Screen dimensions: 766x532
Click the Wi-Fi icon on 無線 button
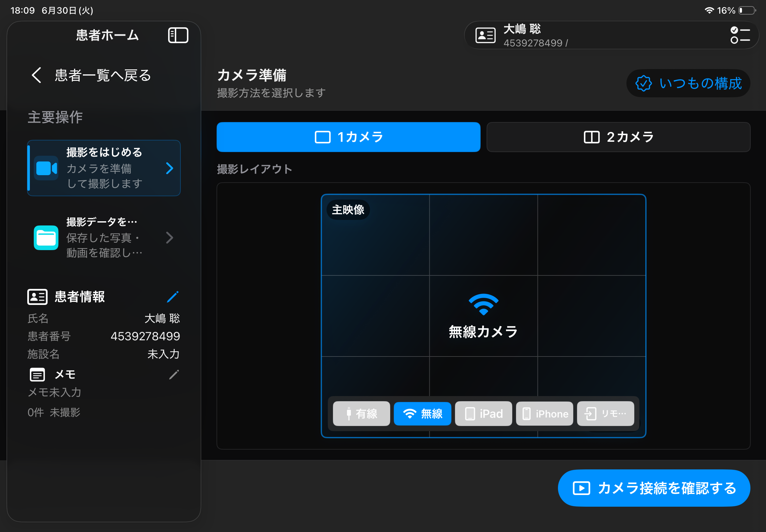(x=410, y=414)
